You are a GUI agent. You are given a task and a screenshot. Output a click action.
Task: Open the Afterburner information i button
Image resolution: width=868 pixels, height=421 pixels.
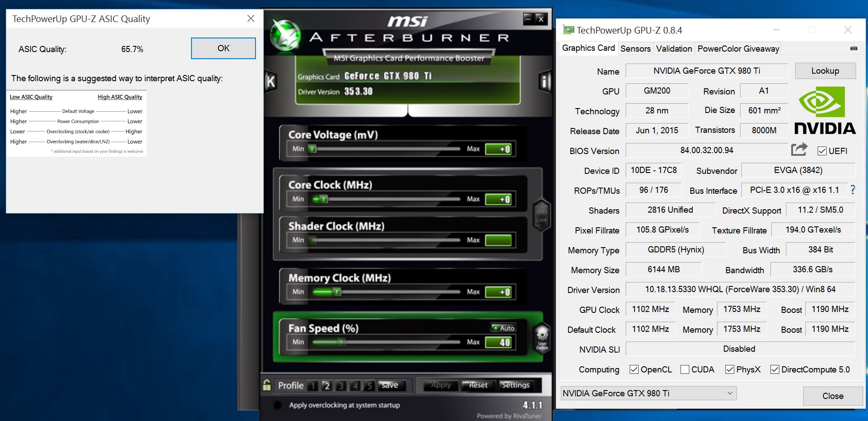pyautogui.click(x=545, y=82)
